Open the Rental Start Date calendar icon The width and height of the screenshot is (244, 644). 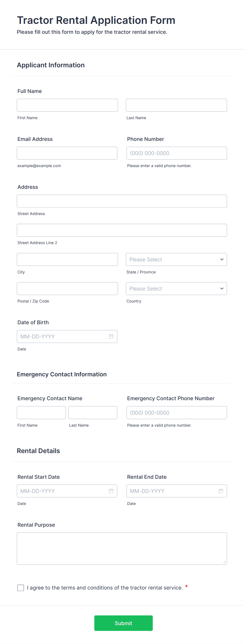pyautogui.click(x=111, y=491)
